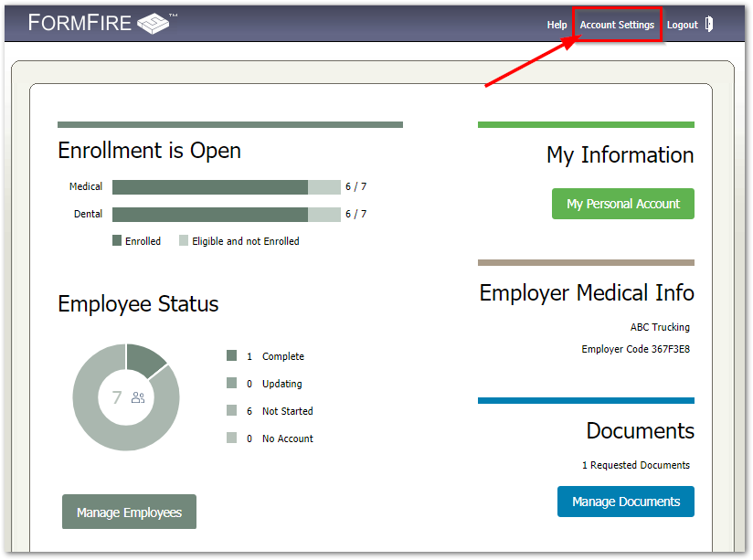The width and height of the screenshot is (753, 560).
Task: Click the Medical '6 / 7' count
Action: tap(355, 186)
